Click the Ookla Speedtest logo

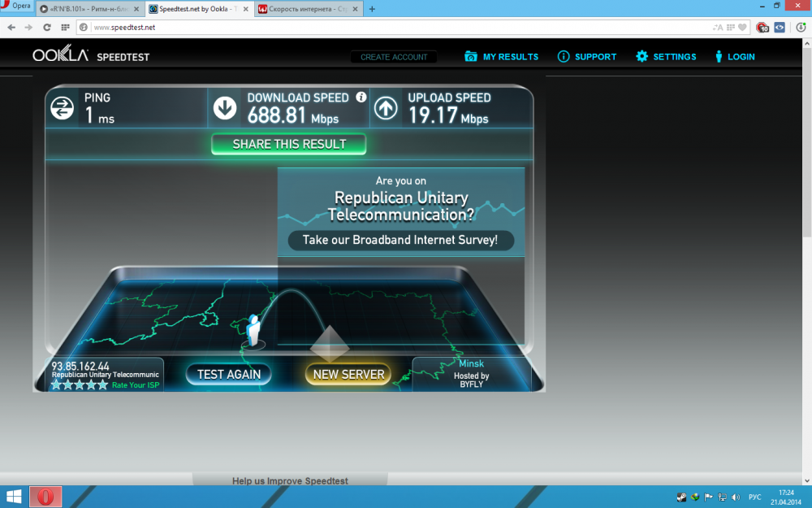(91, 55)
